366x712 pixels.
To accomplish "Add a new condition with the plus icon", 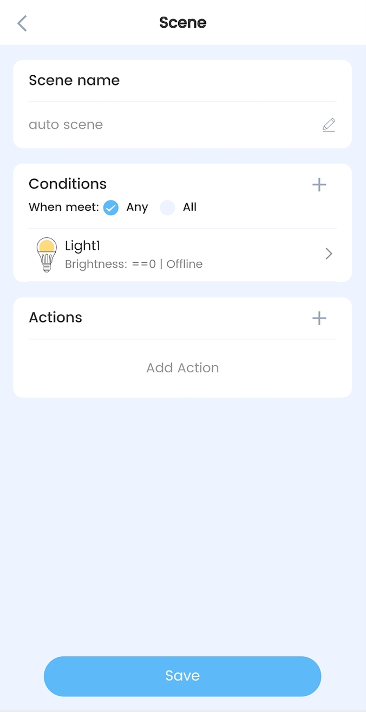I will pos(319,185).
